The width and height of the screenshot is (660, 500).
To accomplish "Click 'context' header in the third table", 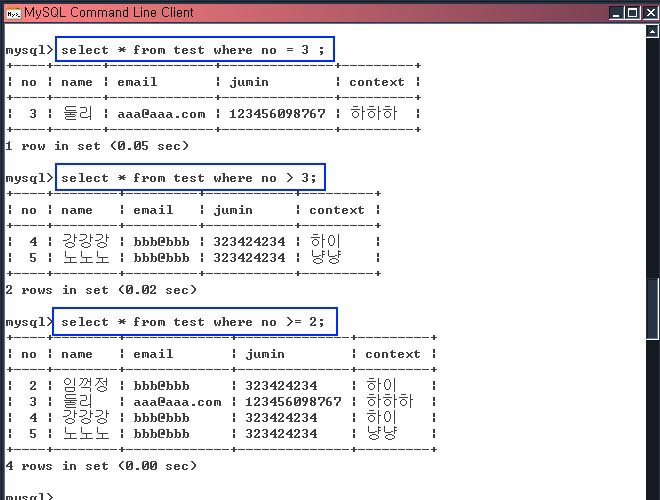I will (393, 354).
